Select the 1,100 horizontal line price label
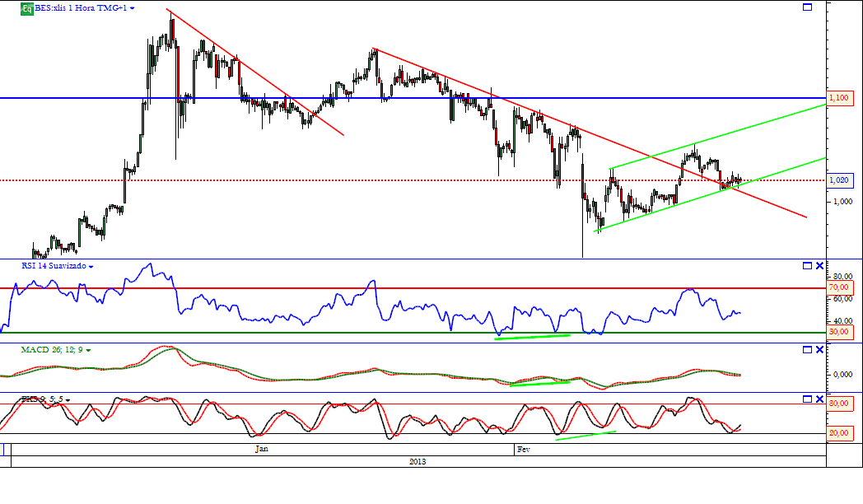This screenshot has height=504, width=863. 840,98
